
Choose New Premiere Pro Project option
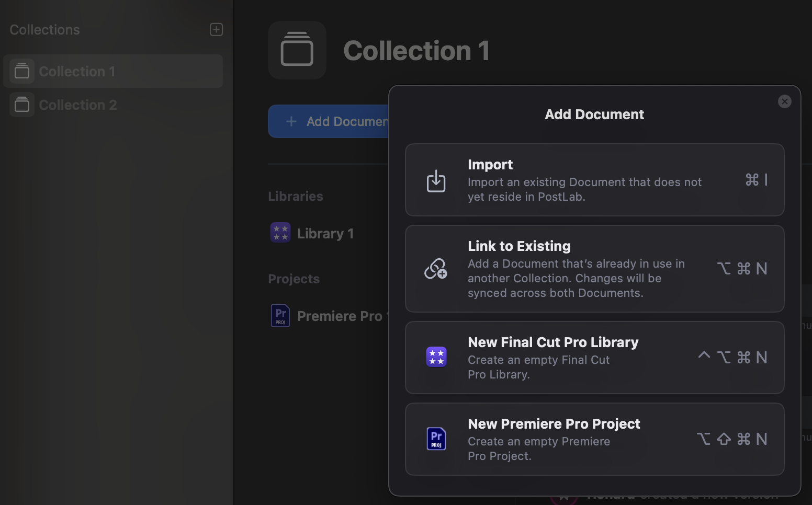(594, 439)
